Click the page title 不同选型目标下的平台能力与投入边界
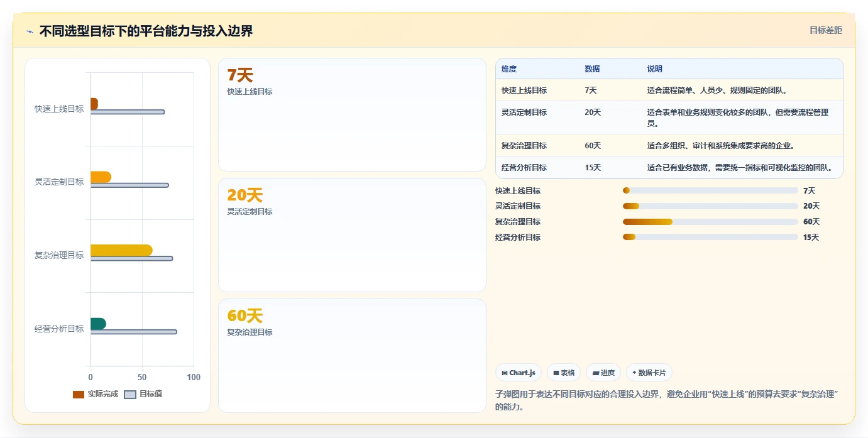This screenshot has width=868, height=438. pyautogui.click(x=146, y=31)
